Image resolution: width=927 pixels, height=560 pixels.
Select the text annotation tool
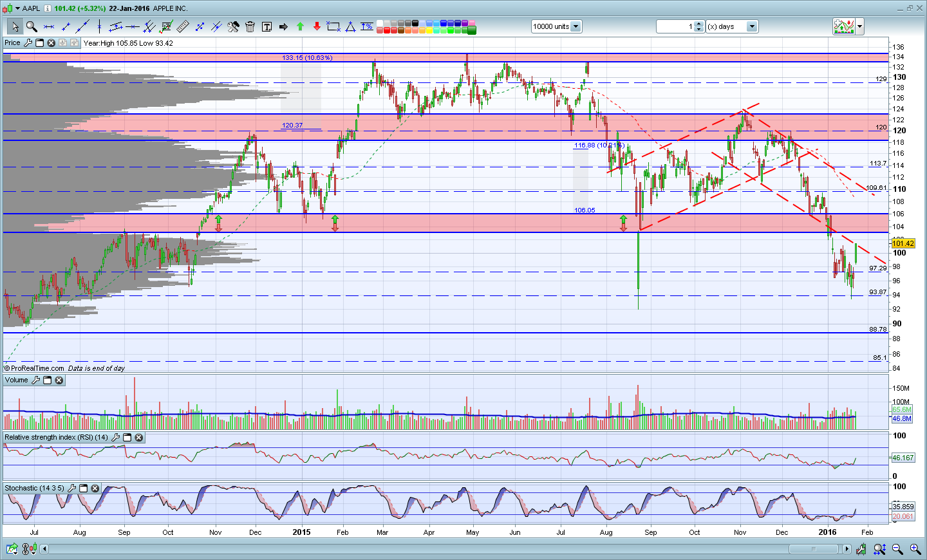point(267,26)
